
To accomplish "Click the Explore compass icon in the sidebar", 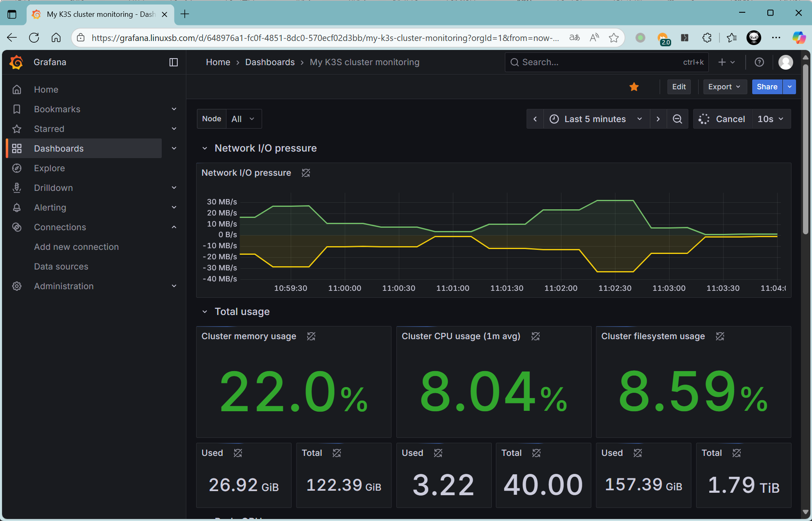I will (17, 168).
